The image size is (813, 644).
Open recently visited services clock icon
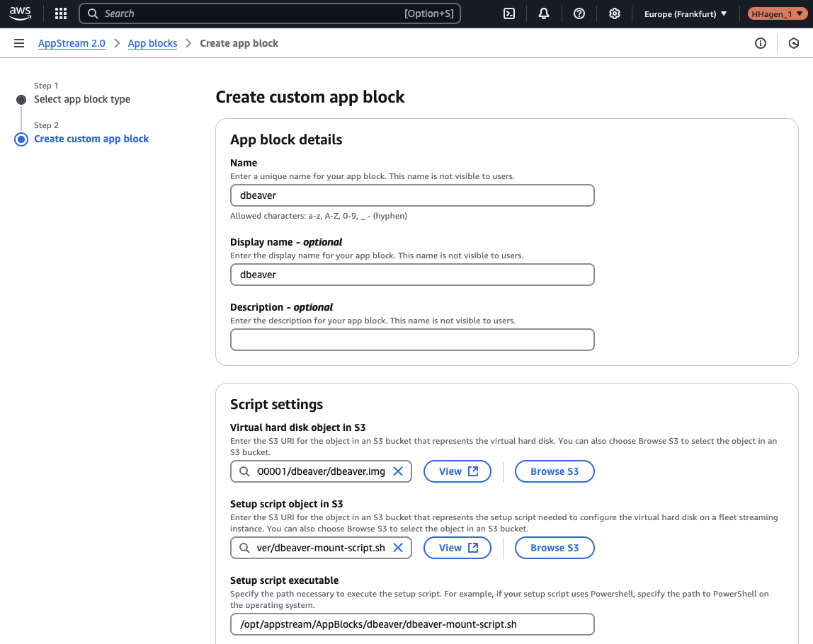793,43
